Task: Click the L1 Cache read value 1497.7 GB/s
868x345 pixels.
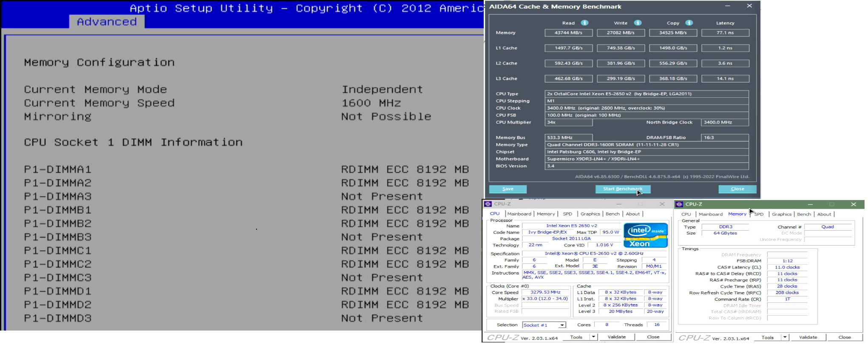Action: click(568, 48)
